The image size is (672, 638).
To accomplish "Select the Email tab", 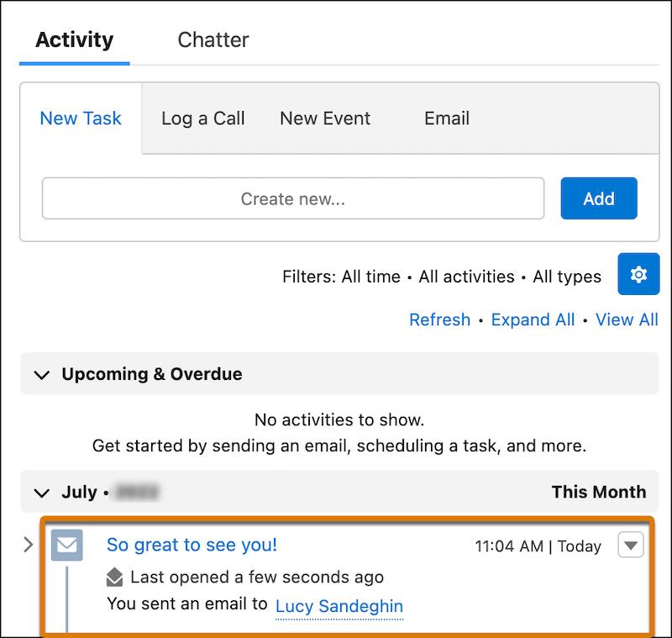I will tap(446, 119).
